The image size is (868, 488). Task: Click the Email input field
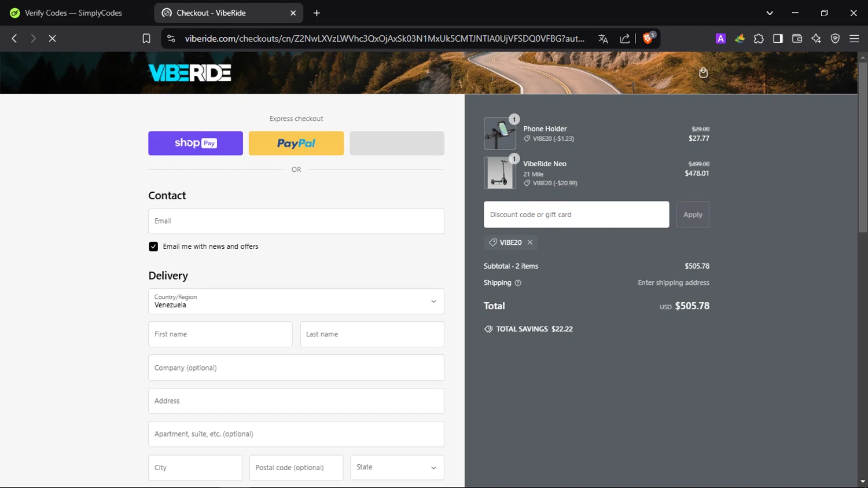pos(296,221)
